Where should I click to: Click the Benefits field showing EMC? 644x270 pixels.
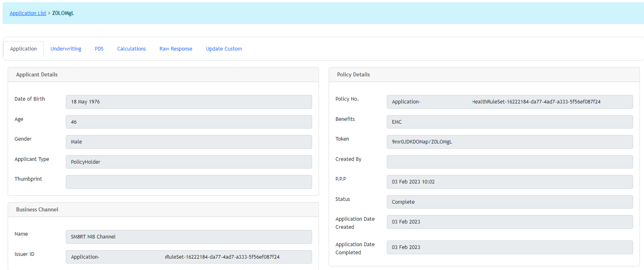(x=510, y=122)
